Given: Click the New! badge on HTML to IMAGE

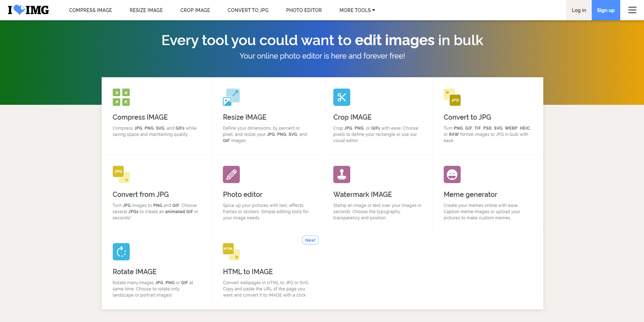Looking at the screenshot, I should click(310, 240).
